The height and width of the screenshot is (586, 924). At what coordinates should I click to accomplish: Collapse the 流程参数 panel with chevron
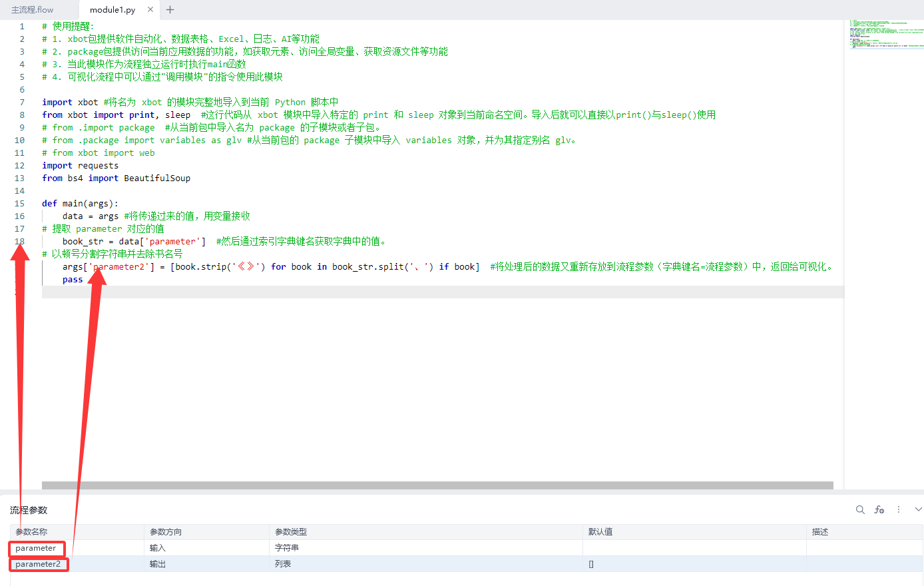pos(918,509)
